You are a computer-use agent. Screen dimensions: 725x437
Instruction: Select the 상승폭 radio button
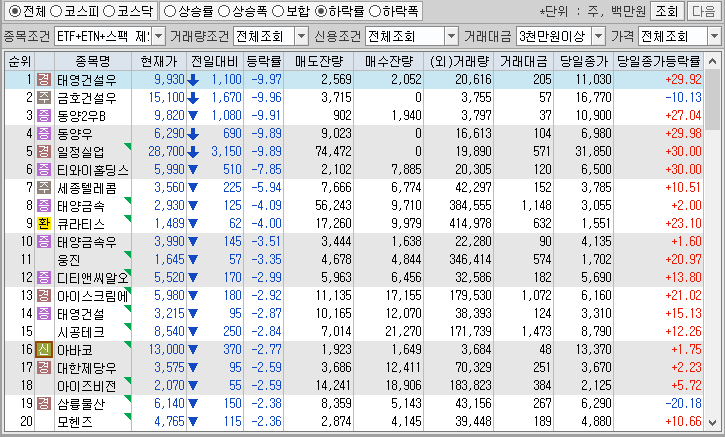click(224, 11)
